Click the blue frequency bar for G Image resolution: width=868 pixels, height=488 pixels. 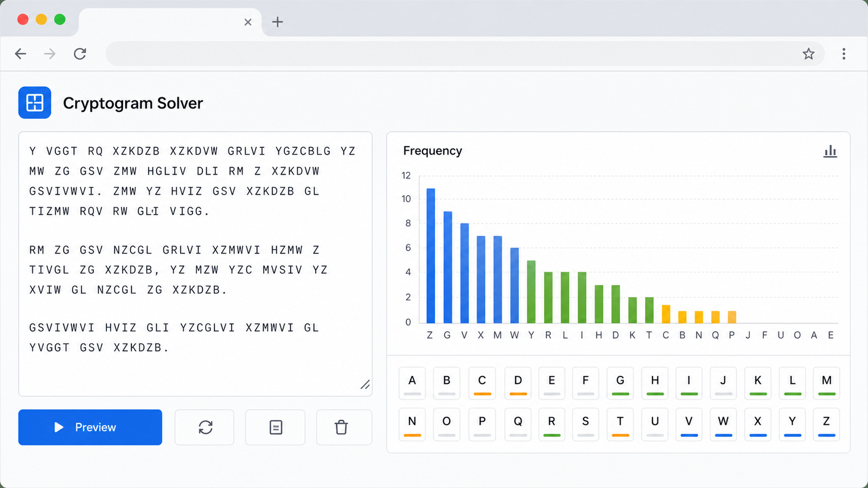pos(448,267)
